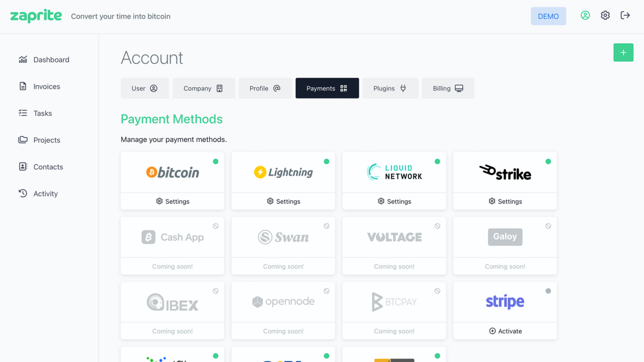Open Strike Settings
Viewport: 644px width, 362px height.
point(505,201)
